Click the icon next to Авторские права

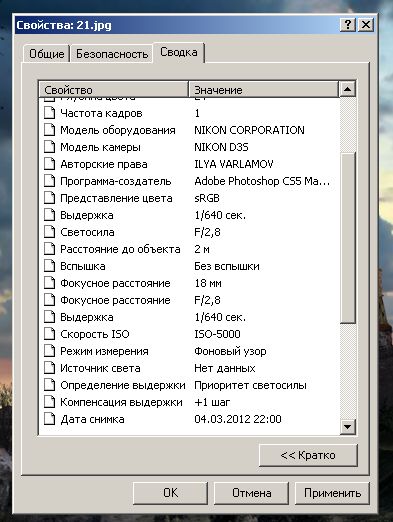pyautogui.click(x=49, y=164)
